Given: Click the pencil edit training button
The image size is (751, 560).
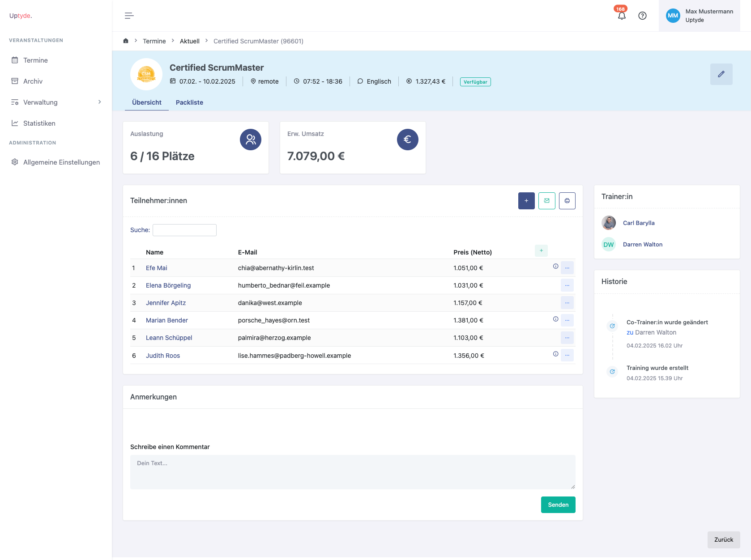Looking at the screenshot, I should point(721,74).
